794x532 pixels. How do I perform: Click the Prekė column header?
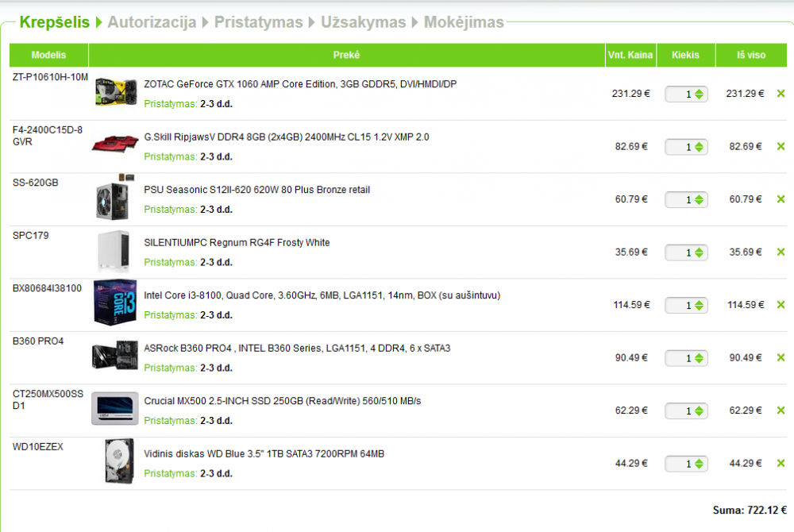click(347, 55)
